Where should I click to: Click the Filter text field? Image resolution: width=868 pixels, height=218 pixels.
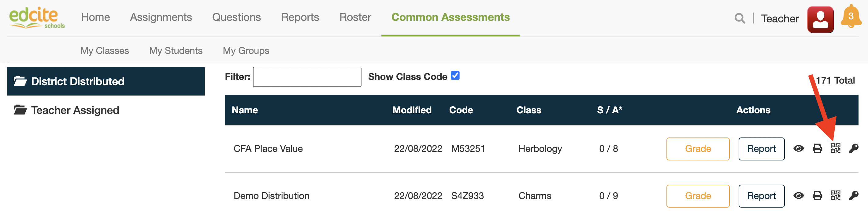pyautogui.click(x=307, y=77)
